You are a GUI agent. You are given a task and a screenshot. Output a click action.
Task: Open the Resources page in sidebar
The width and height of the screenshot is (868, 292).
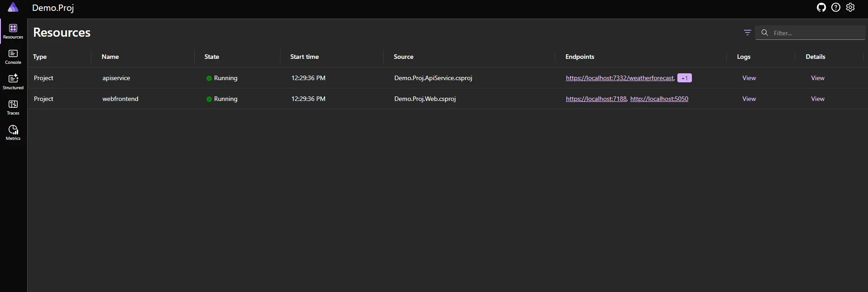coord(13,31)
